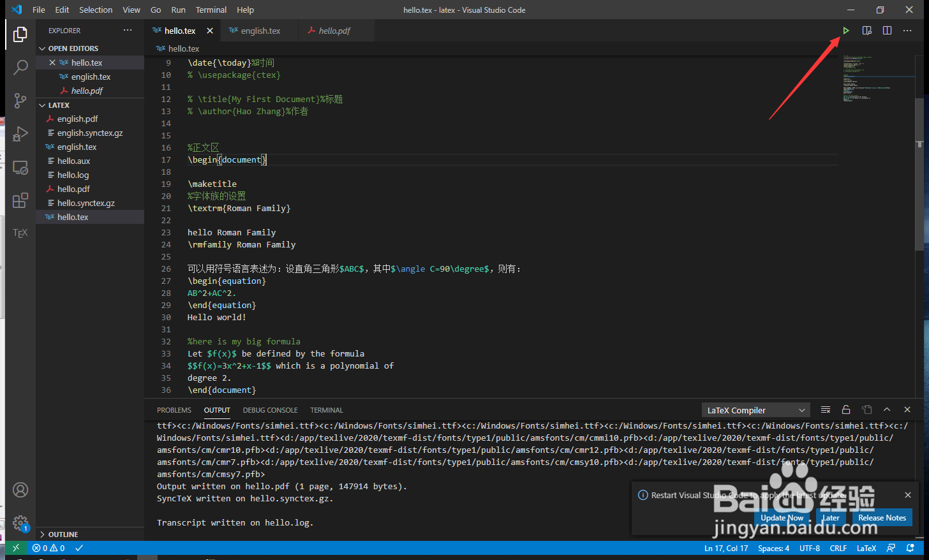
Task: Open the Go menu
Action: click(x=156, y=10)
